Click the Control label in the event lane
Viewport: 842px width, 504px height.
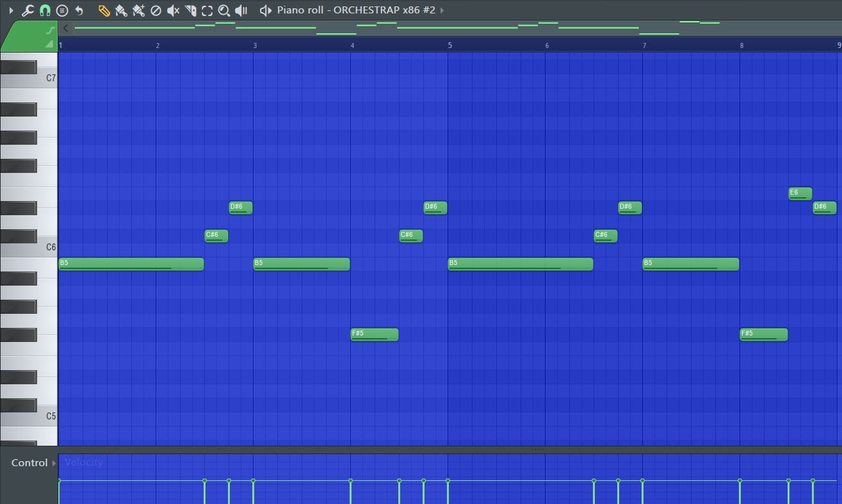[x=29, y=462]
